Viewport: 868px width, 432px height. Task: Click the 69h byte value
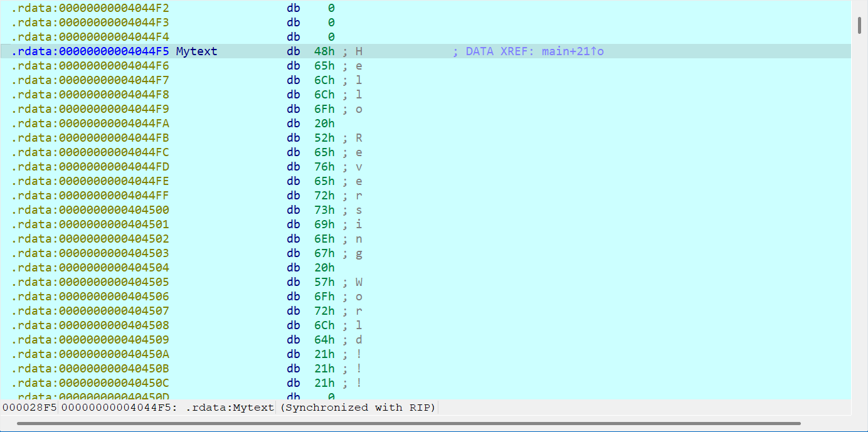[324, 224]
